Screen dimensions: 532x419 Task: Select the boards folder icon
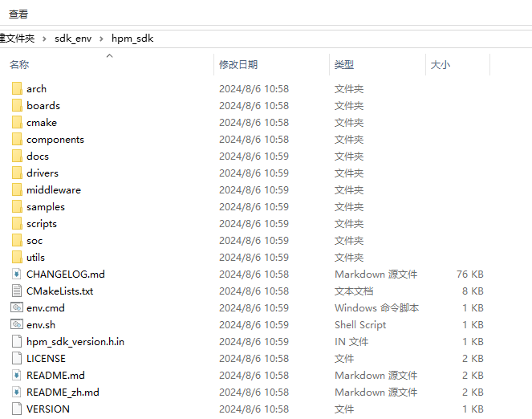point(17,105)
